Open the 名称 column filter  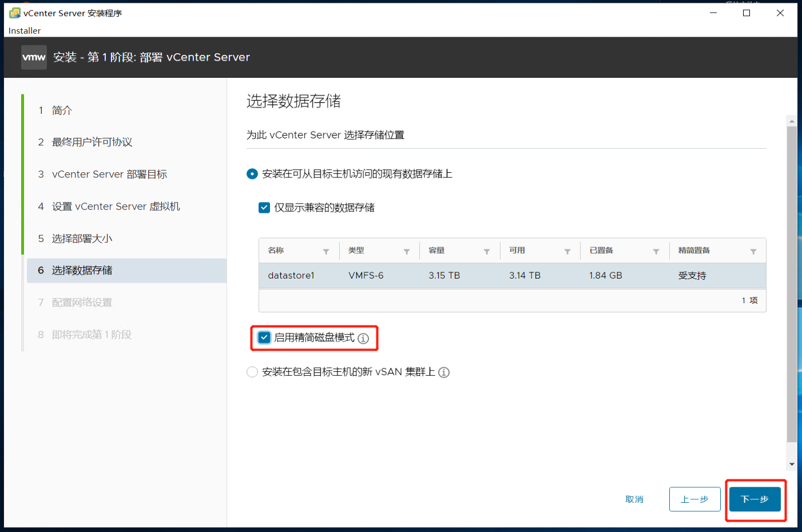[x=326, y=251]
